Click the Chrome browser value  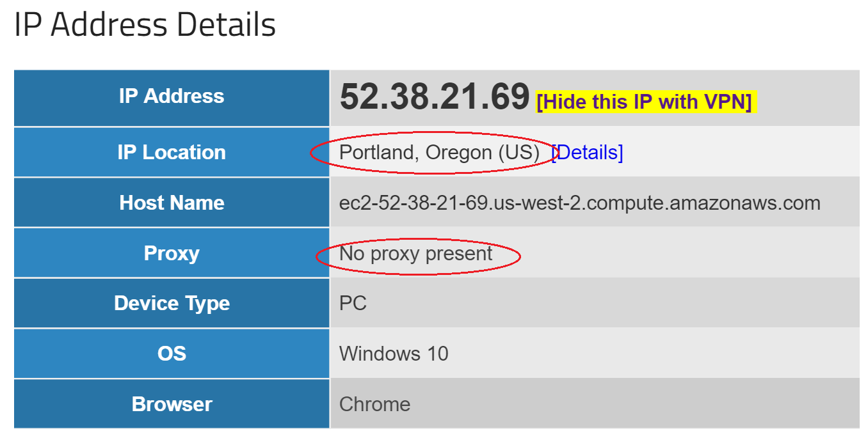(374, 404)
